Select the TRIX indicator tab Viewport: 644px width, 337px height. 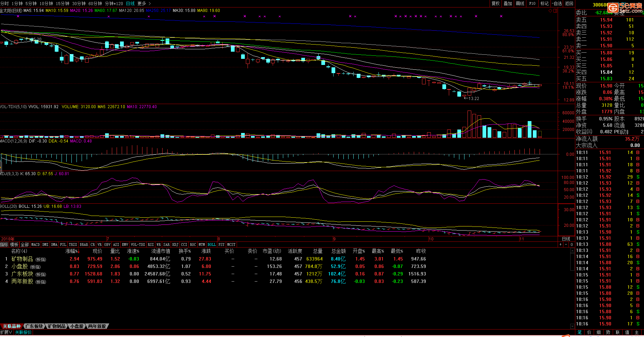tap(73, 245)
